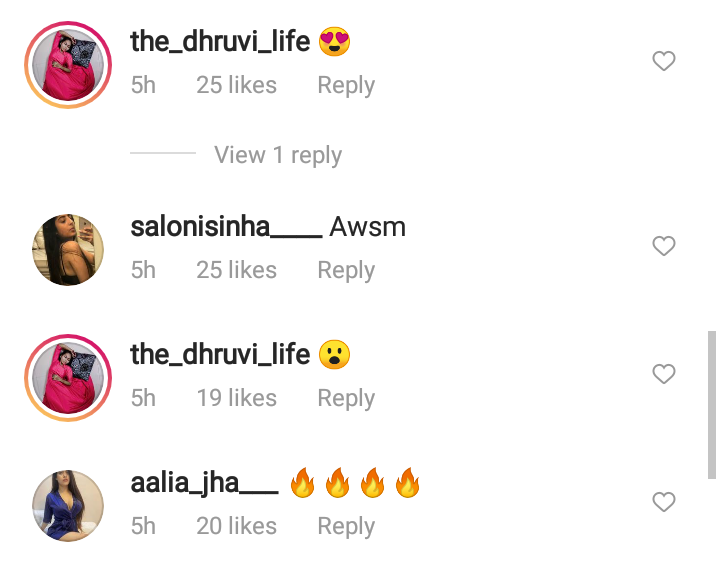Screen dimensions: 720x585
Task: Reply to the surprised emoji comment
Action: (346, 399)
